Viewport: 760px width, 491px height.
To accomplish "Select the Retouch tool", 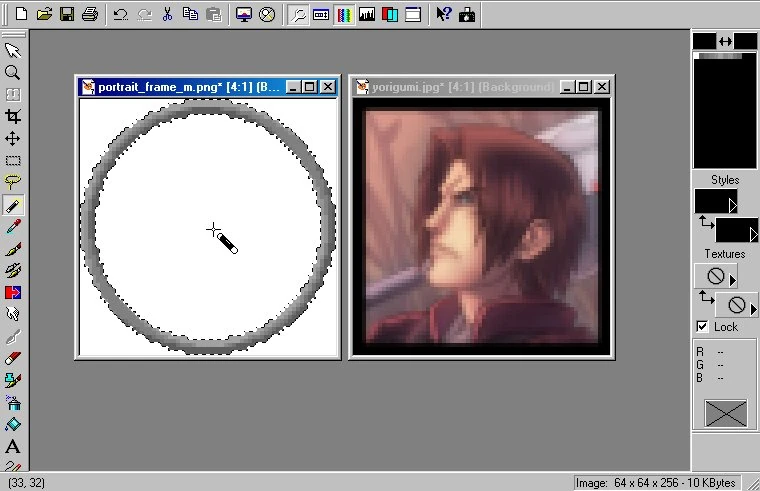I will [13, 315].
